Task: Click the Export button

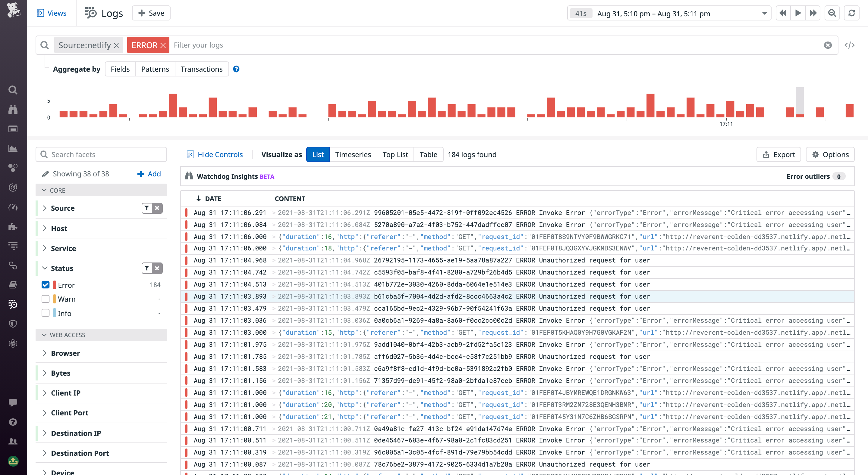Action: point(778,154)
